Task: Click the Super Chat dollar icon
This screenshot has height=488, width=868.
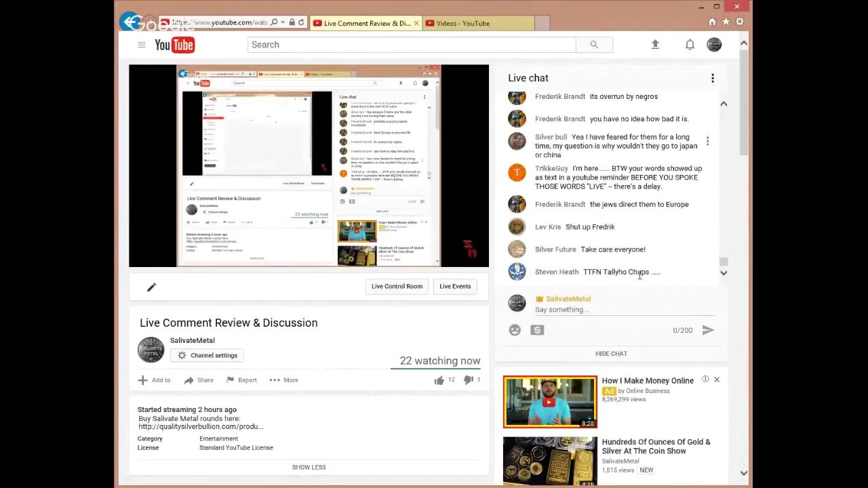Action: pos(537,330)
